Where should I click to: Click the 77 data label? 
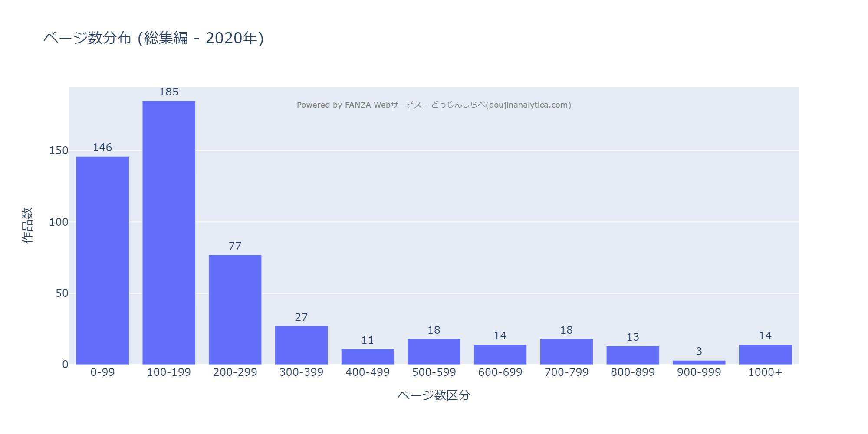[235, 246]
